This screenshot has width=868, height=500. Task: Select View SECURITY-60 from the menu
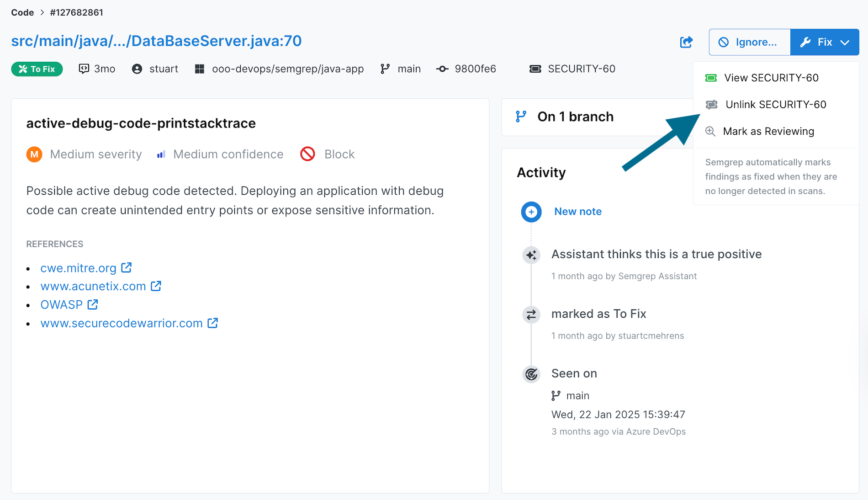[771, 78]
